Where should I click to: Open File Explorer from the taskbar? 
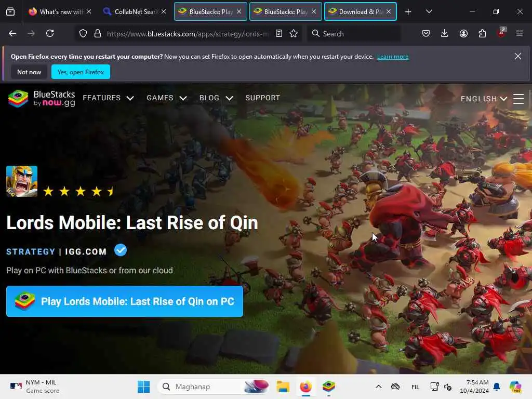[x=283, y=387]
